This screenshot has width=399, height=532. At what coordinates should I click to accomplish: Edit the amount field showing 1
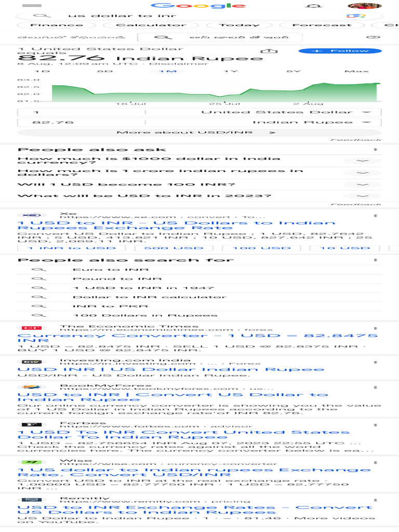[81, 112]
